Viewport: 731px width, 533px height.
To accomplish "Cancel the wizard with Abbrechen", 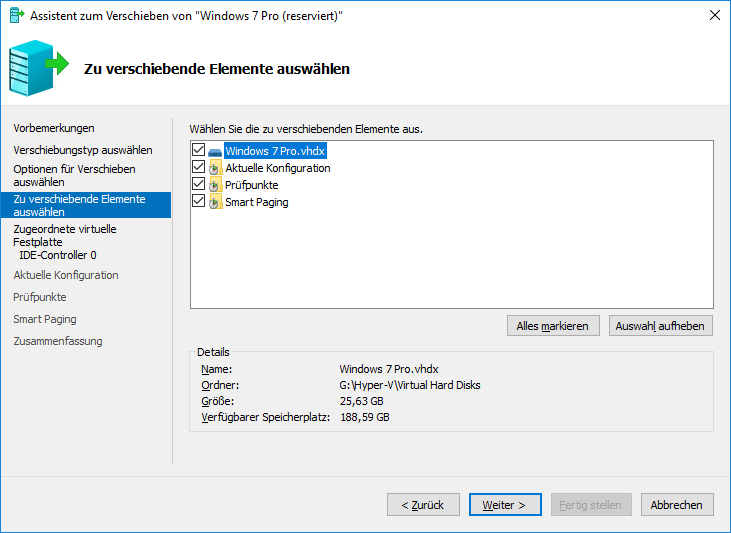I will coord(677,505).
